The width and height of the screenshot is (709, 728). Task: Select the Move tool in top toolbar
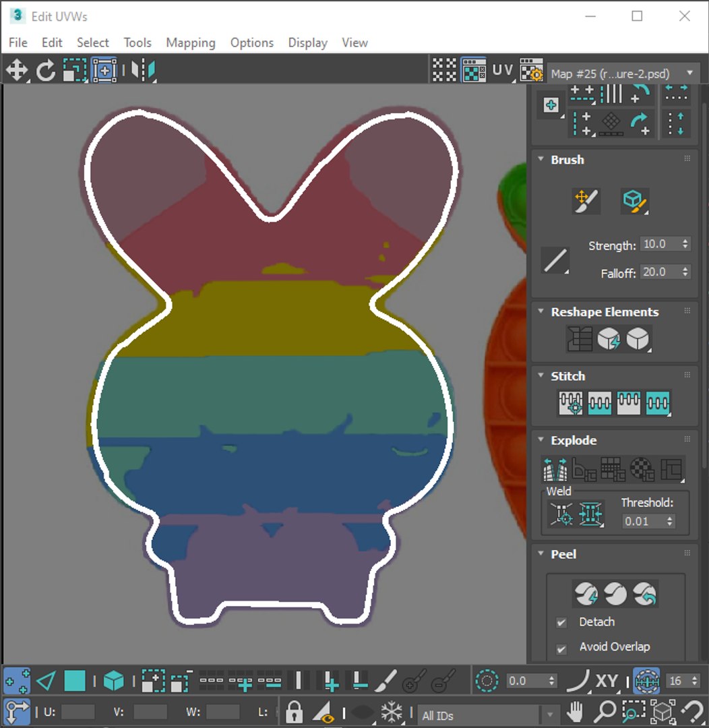click(16, 71)
